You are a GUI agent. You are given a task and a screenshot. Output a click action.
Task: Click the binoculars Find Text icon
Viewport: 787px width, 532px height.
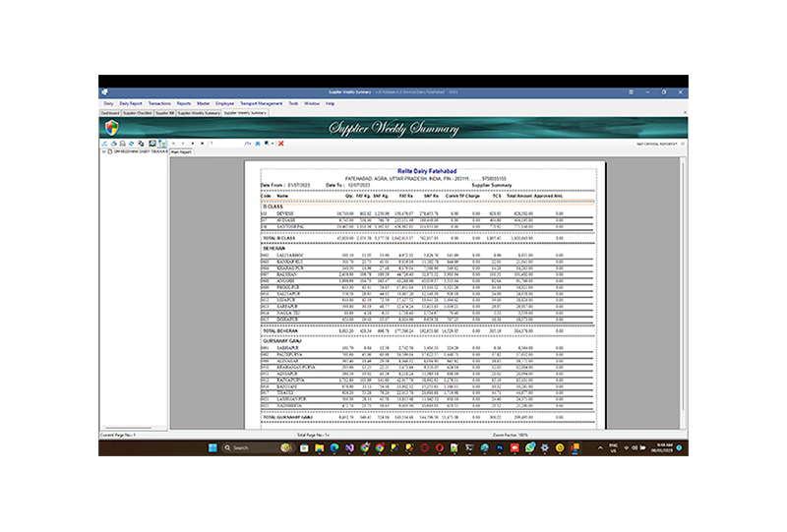pos(257,144)
